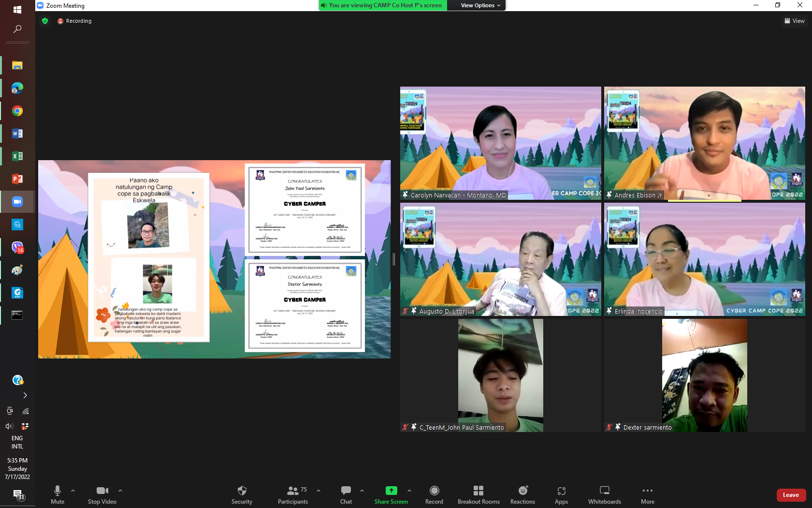This screenshot has height=508, width=812.
Task: Select Andres Ebison Jr video tile
Action: [x=704, y=143]
